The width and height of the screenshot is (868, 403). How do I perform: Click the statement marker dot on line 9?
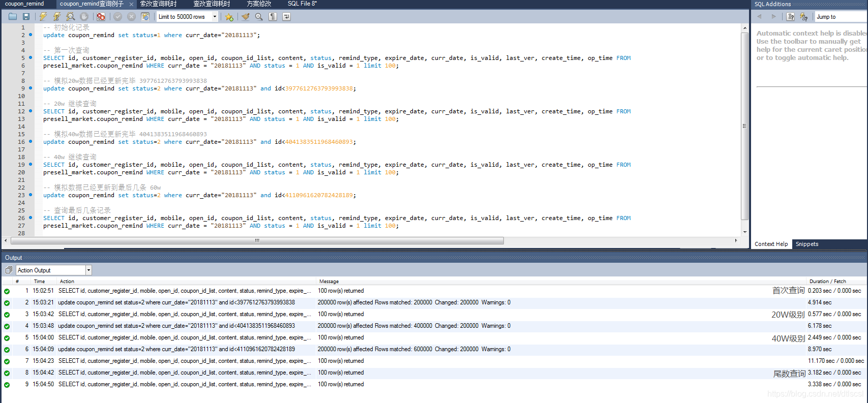[31, 88]
